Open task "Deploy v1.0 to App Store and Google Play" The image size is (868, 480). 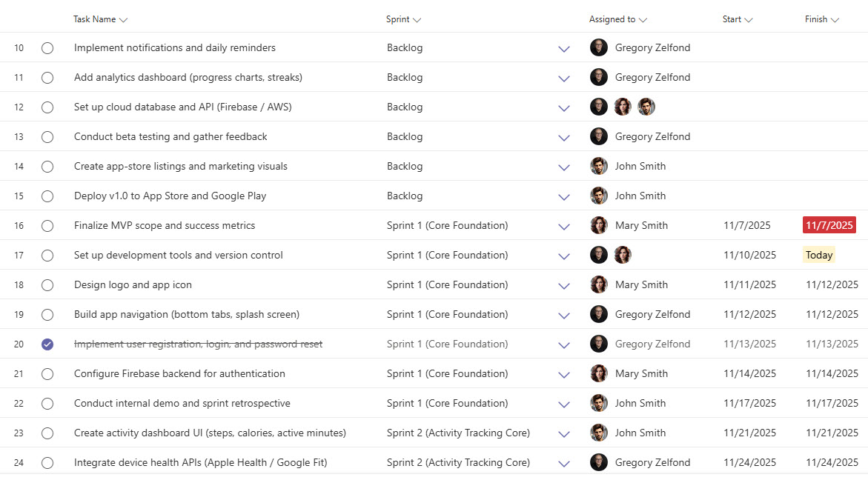pos(170,196)
